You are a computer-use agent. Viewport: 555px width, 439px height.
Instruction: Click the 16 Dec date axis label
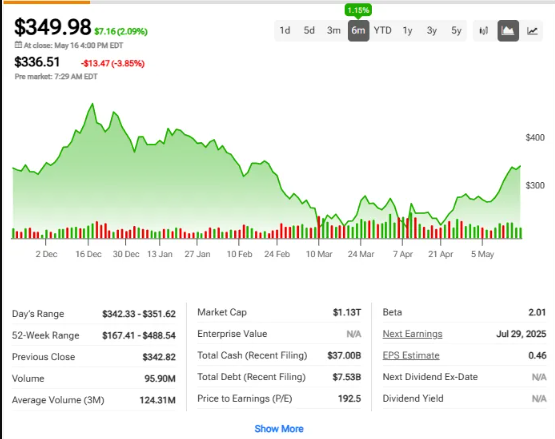pos(88,254)
